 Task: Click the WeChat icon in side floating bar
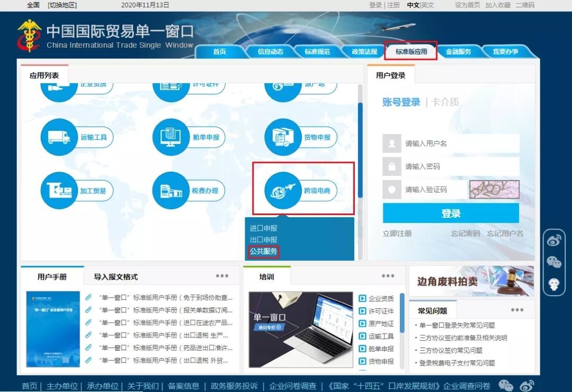tap(554, 262)
